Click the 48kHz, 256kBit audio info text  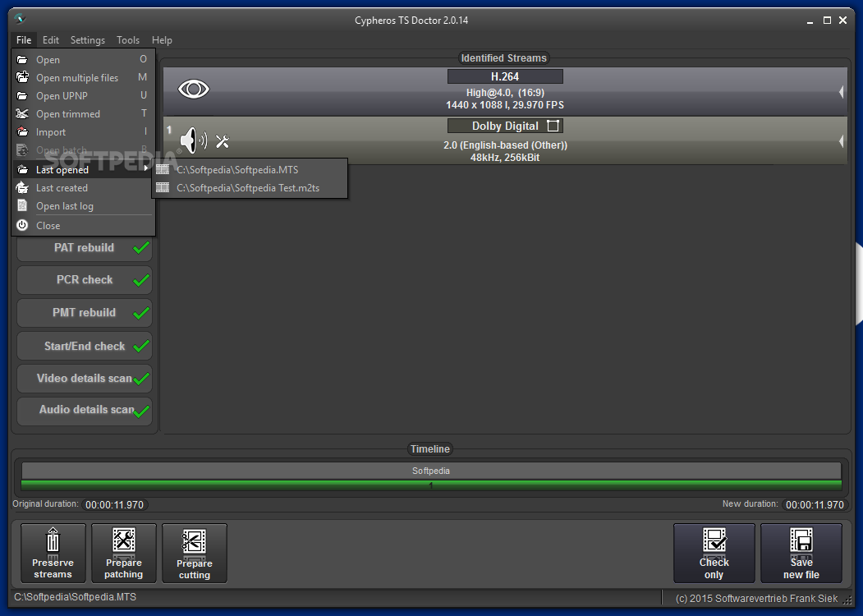coord(505,158)
